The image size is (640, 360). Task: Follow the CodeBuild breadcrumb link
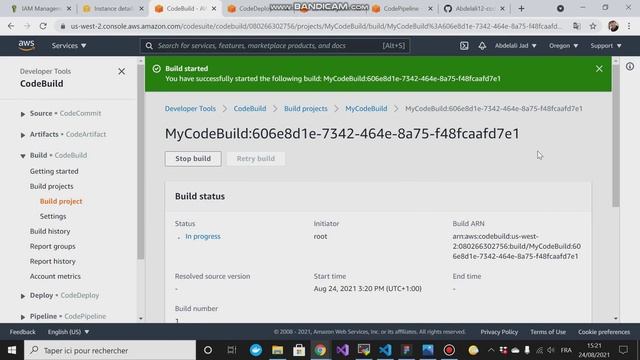click(x=250, y=109)
